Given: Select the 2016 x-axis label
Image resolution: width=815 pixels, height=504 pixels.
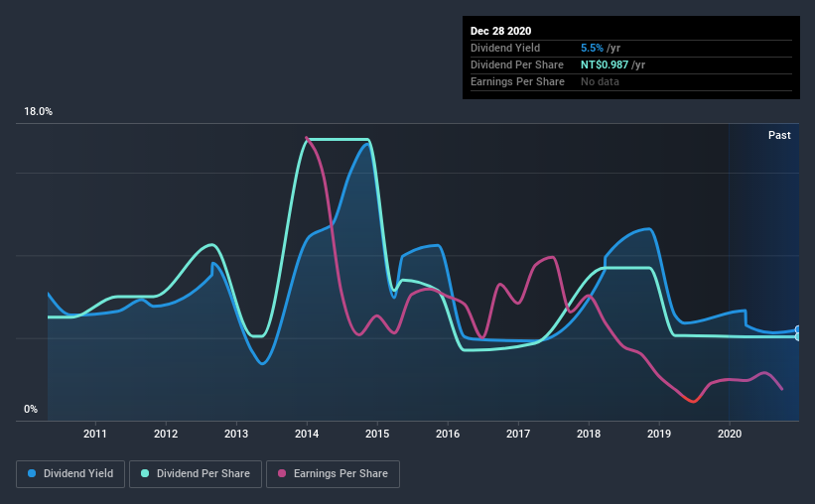Looking at the screenshot, I should (448, 434).
